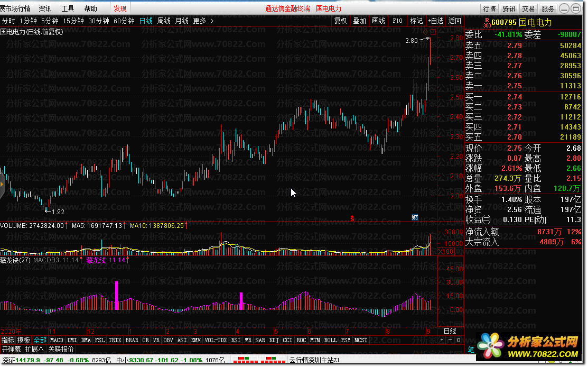Select the 全部 indicators tab
The width and height of the screenshot is (588, 367).
click(x=40, y=341)
